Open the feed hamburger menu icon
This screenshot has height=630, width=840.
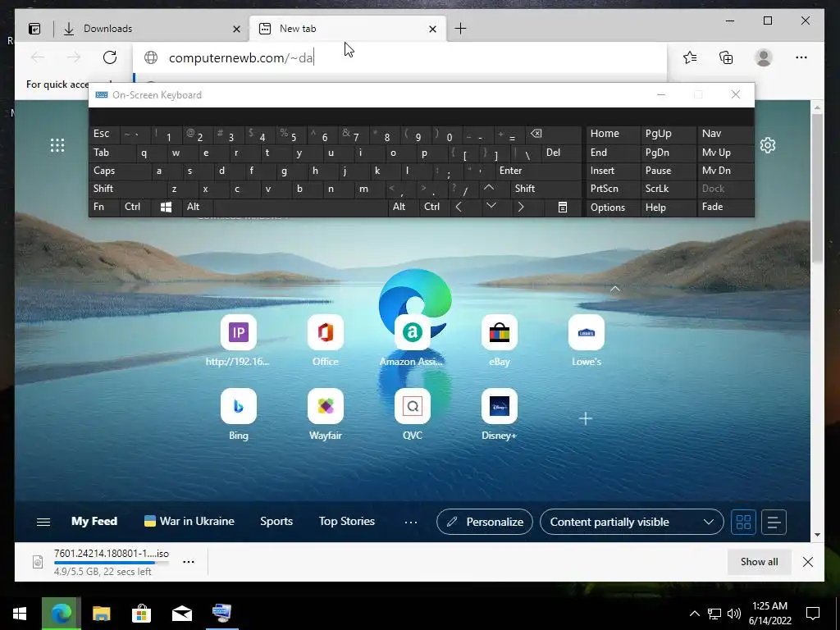(x=43, y=522)
